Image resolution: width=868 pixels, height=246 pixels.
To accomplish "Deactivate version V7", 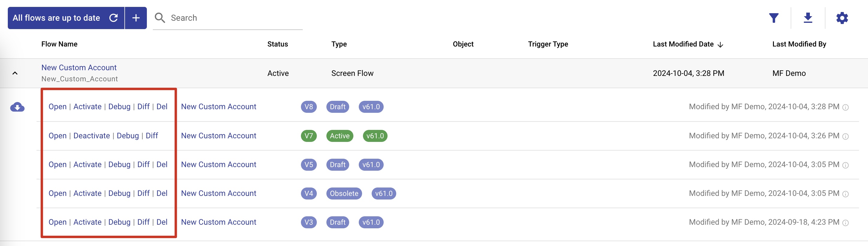I will pyautogui.click(x=92, y=136).
